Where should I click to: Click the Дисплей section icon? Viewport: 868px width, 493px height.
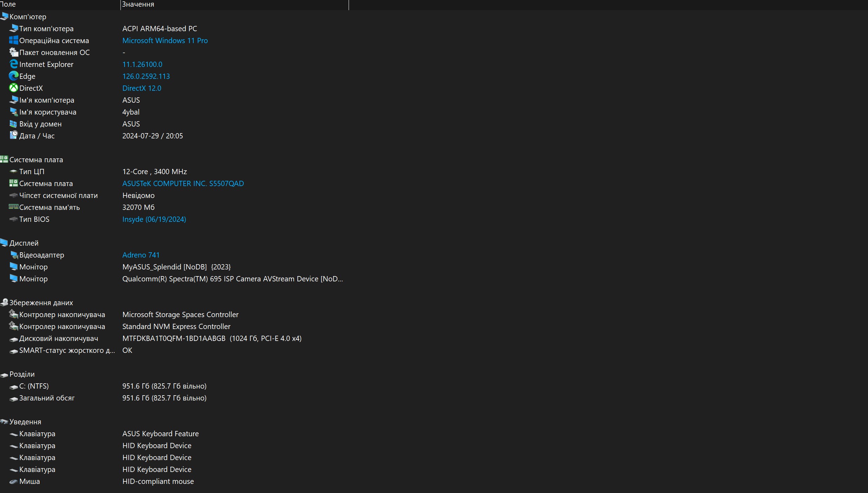[x=4, y=242]
